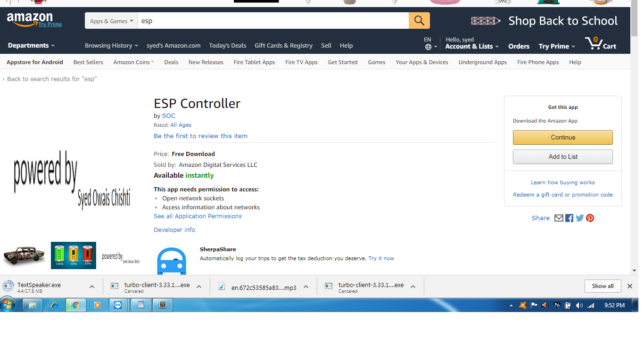Viewport: 644px width, 362px height.
Task: Open Windows Explorer from the taskbar
Action: pos(33,305)
